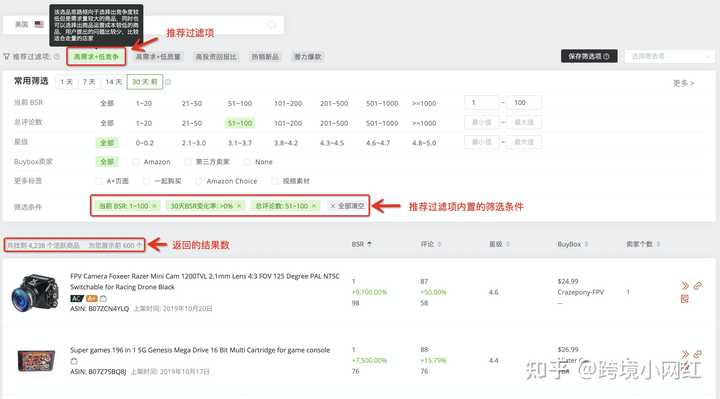Image resolution: width=720 pixels, height=399 pixels.
Task: Tick the 第三方卖家 checkbox
Action: pyautogui.click(x=188, y=162)
